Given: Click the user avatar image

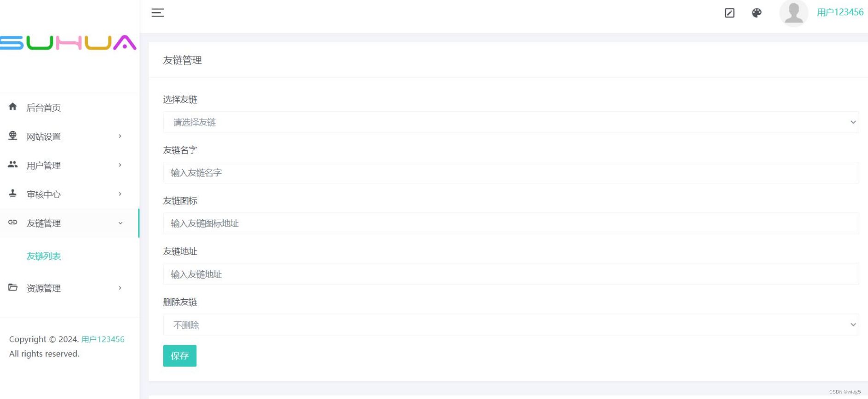Looking at the screenshot, I should point(793,13).
